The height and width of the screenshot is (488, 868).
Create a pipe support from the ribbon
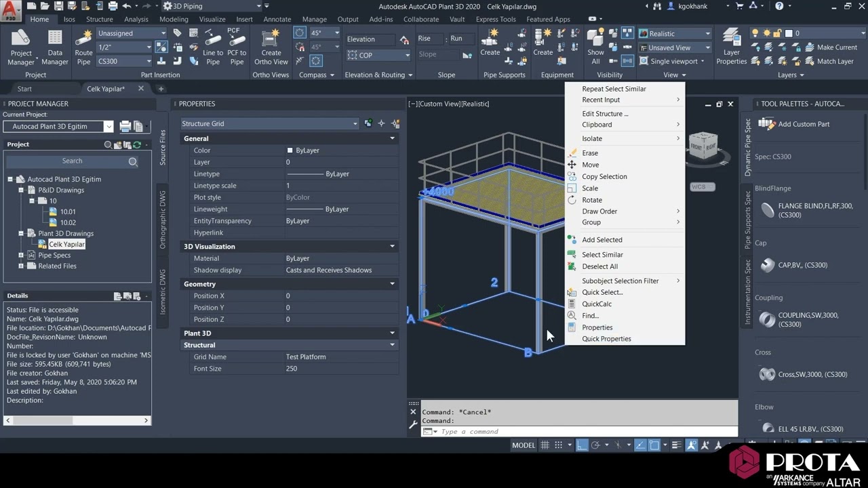(490, 43)
